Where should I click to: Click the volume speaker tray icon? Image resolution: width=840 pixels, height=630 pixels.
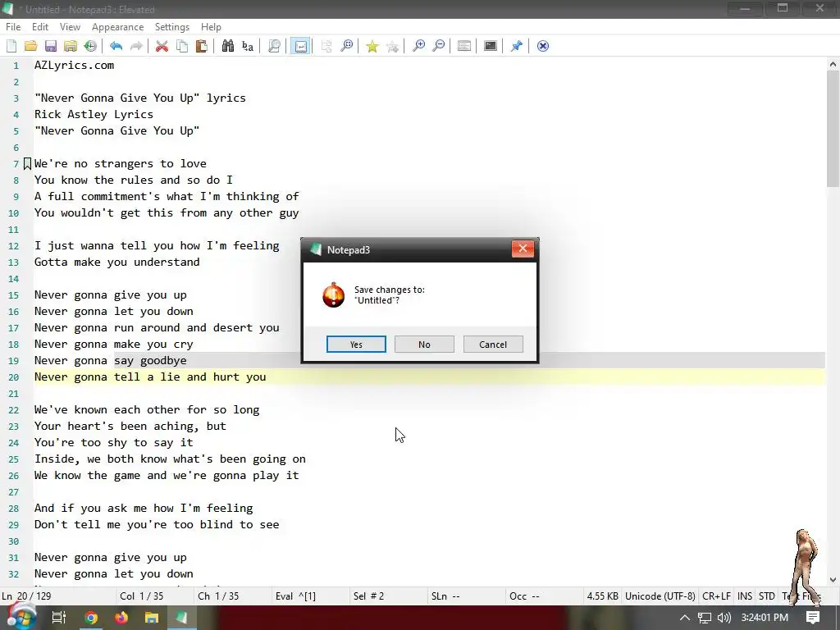click(x=724, y=618)
